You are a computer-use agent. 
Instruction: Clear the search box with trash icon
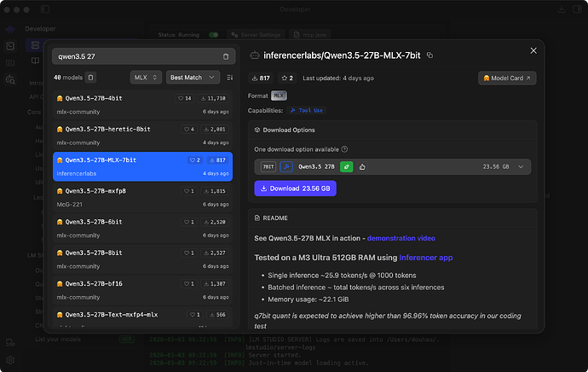(226, 56)
